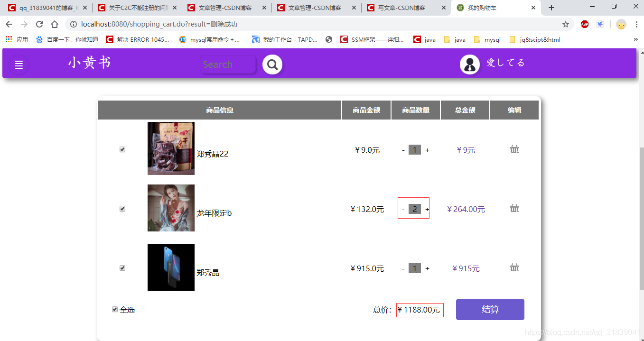Open the 龙年限定b product thumbnail
Image resolution: width=644 pixels, height=341 pixels.
pos(171,208)
